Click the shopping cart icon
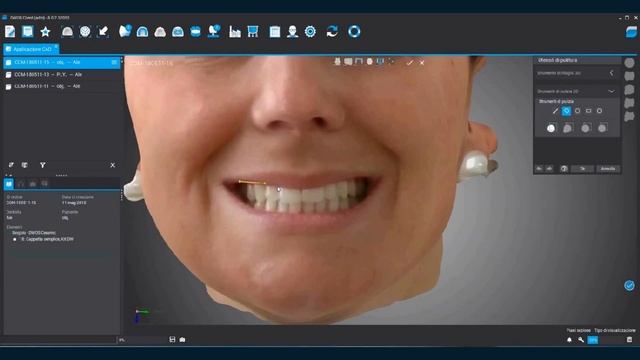Viewport: 640px width, 360px height. (x=253, y=31)
